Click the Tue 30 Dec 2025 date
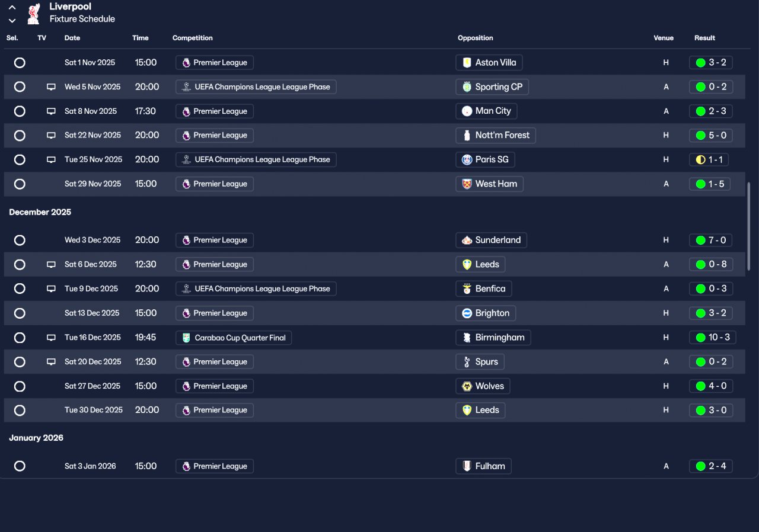This screenshot has width=759, height=532. (x=94, y=410)
